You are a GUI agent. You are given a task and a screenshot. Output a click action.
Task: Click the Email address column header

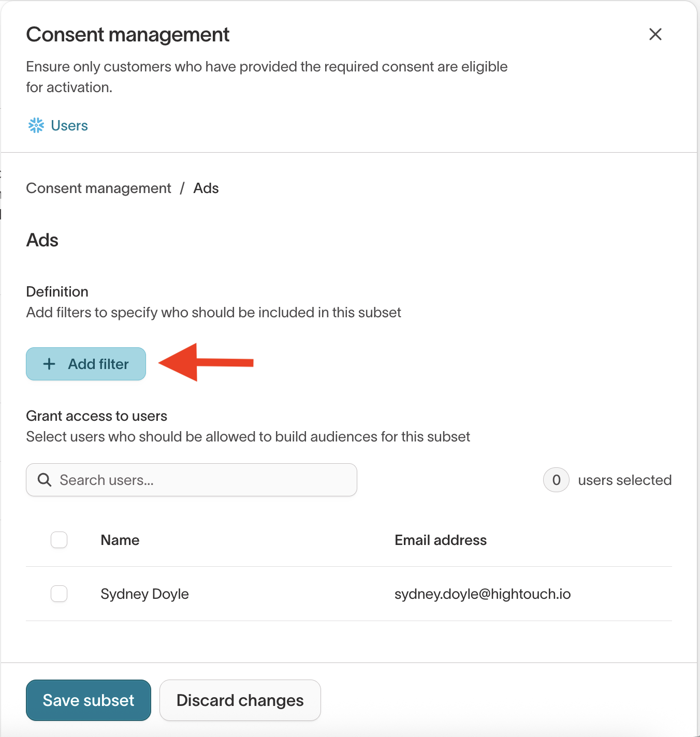tap(441, 540)
